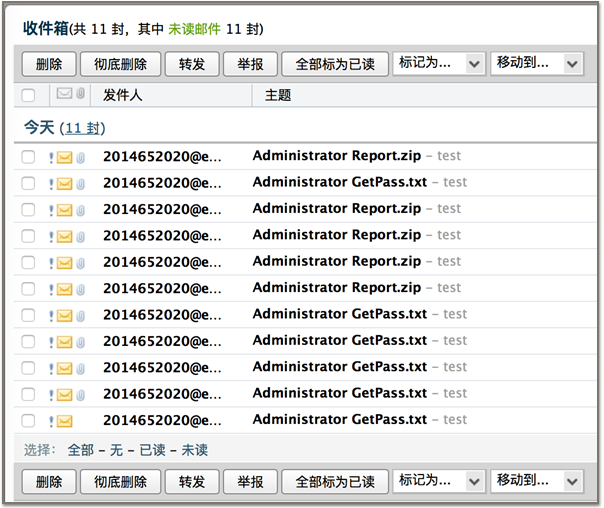Sort by the 主题 column header
Image resolution: width=604 pixels, height=508 pixels.
[x=278, y=95]
